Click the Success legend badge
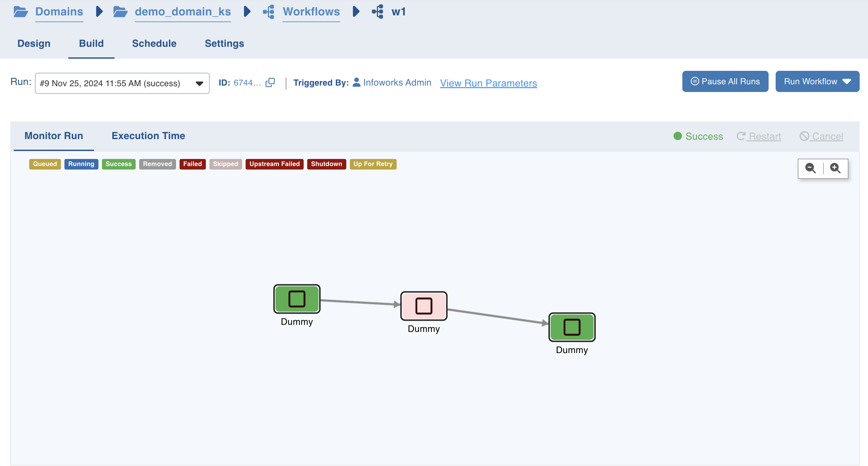 click(119, 164)
